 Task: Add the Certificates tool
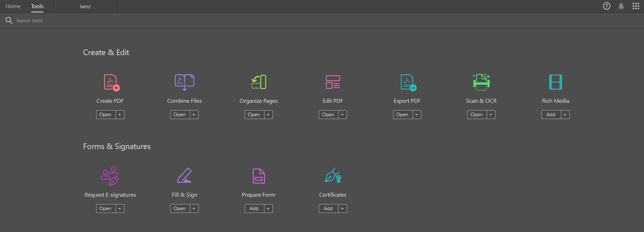coord(328,208)
